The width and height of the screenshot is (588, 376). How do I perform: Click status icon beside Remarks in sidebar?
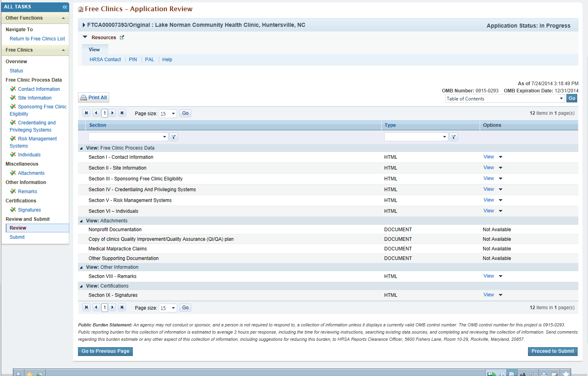click(13, 191)
